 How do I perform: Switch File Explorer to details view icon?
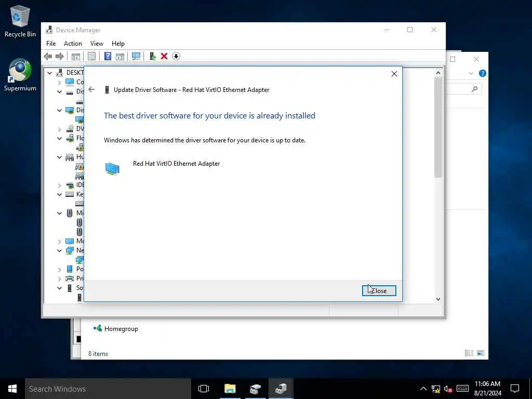469,353
